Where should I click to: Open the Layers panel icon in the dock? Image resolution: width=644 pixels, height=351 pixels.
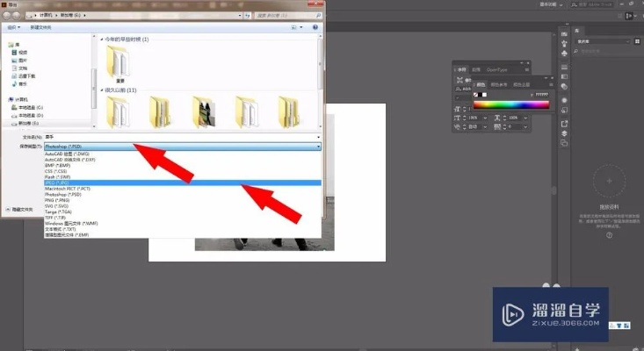[x=564, y=133]
